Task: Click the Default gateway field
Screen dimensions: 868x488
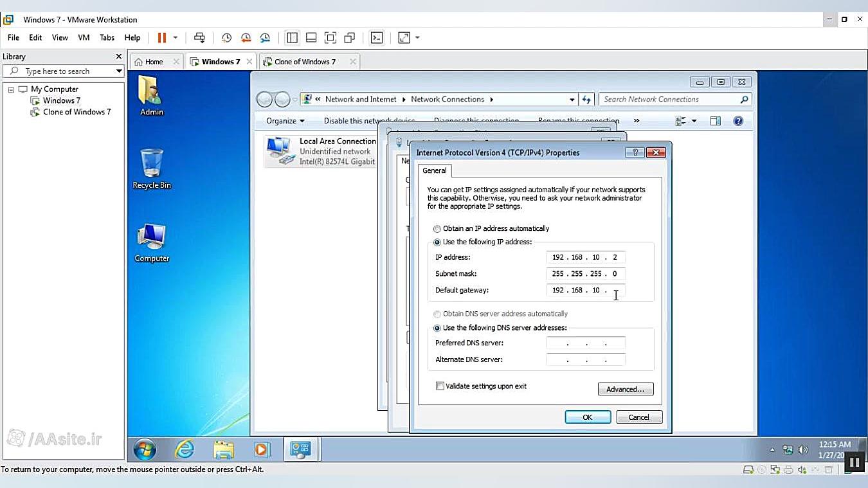Action: point(586,291)
